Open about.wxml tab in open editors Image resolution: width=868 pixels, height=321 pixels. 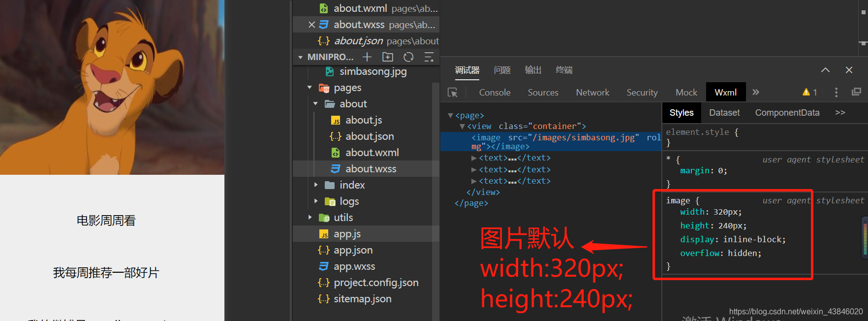pyautogui.click(x=365, y=8)
